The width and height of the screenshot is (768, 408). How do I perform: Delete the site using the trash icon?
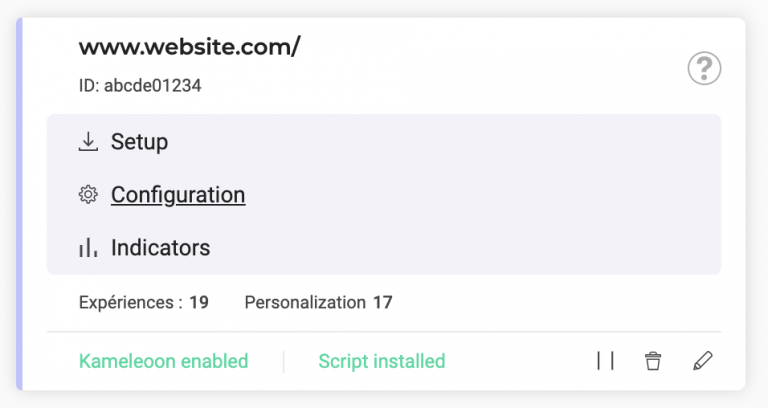(x=653, y=361)
